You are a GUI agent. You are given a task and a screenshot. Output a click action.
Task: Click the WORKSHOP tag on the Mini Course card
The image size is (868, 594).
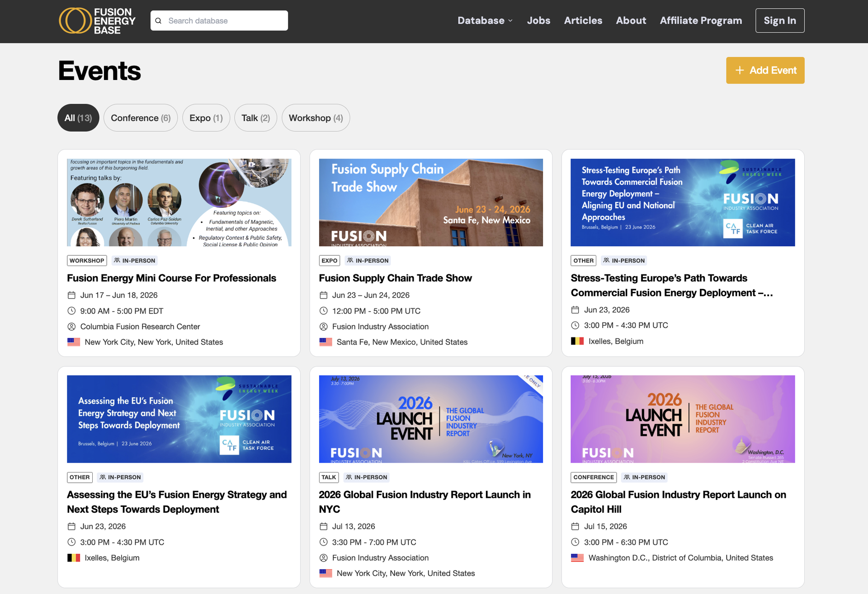pos(87,261)
